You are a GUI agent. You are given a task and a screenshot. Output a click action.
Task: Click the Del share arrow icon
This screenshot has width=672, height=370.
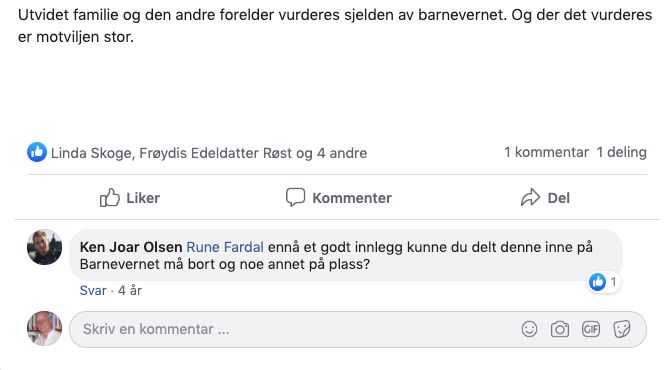[x=530, y=198]
